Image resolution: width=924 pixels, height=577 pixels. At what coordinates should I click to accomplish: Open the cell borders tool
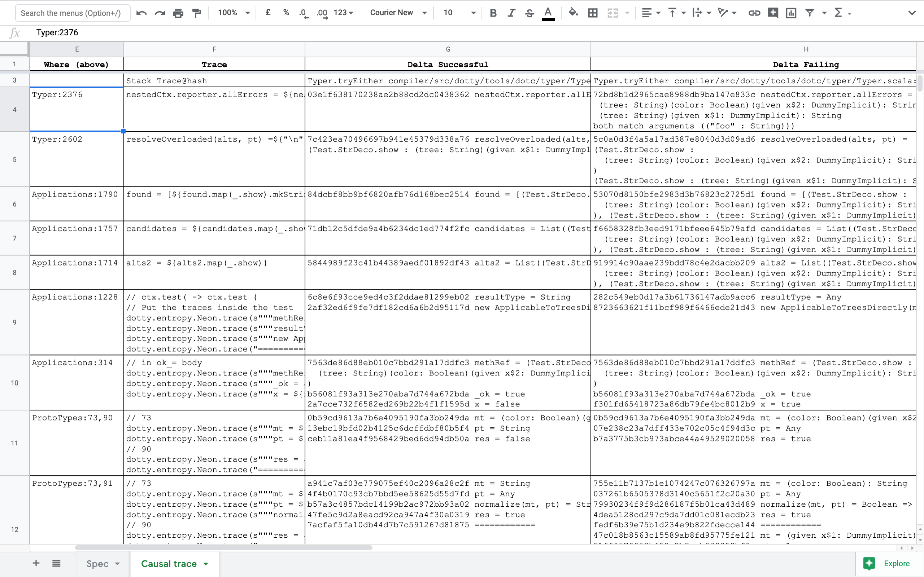(x=593, y=13)
